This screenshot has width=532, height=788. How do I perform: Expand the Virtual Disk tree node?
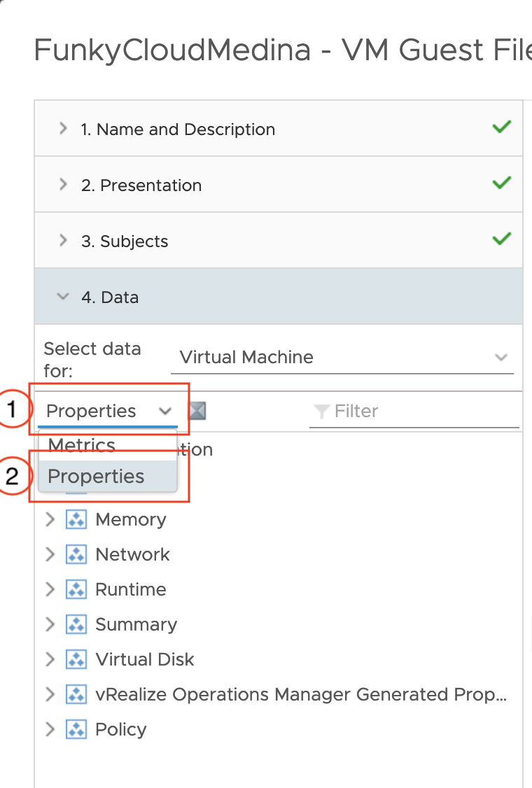50,659
